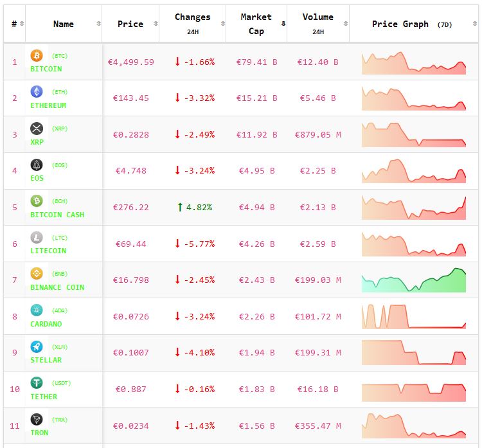
Task: Click the Ethereum diamond logo icon
Action: (37, 92)
